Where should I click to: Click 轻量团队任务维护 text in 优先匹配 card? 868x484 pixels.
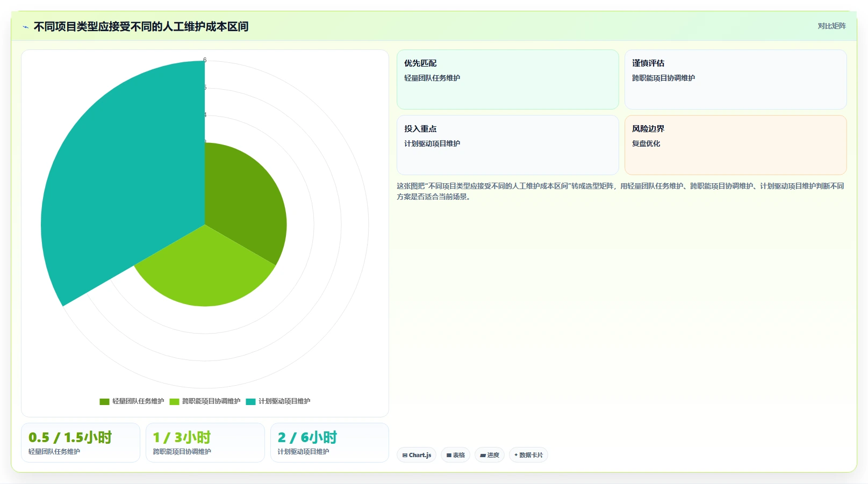point(432,78)
